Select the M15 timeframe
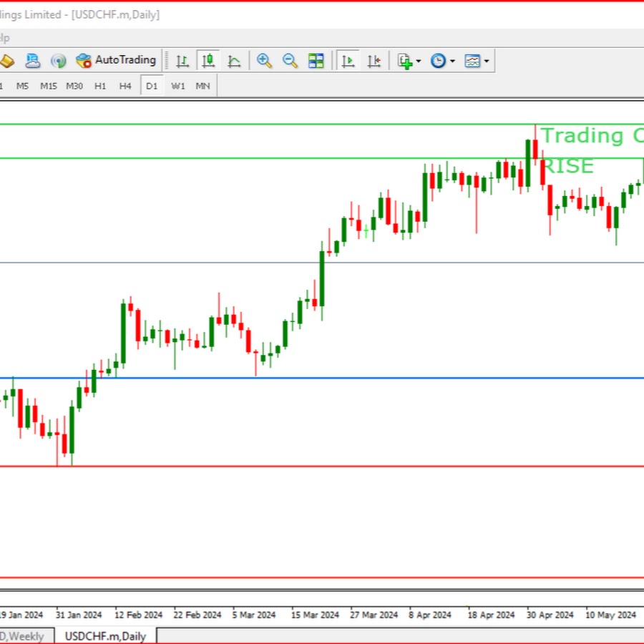Screen dimensions: 644x644 [x=49, y=86]
